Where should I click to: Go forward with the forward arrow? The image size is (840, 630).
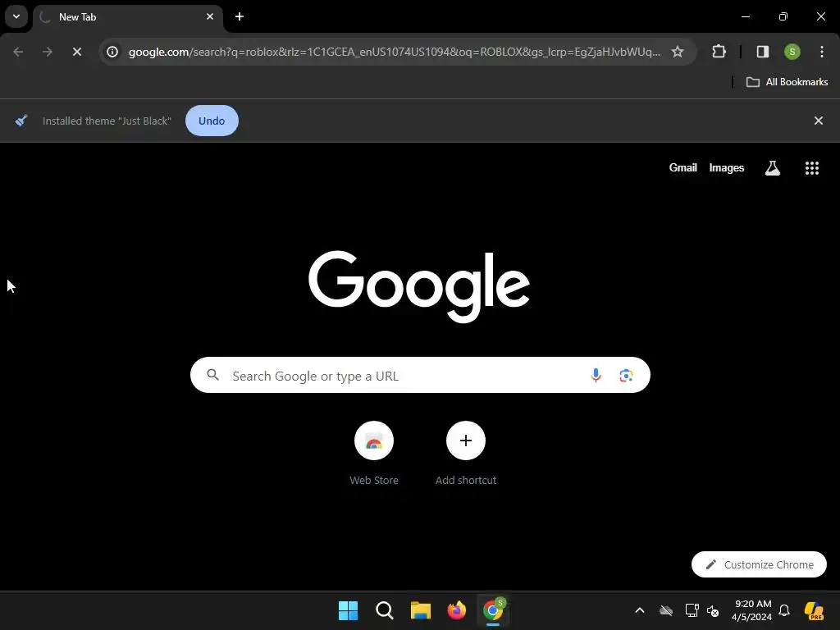click(x=48, y=52)
